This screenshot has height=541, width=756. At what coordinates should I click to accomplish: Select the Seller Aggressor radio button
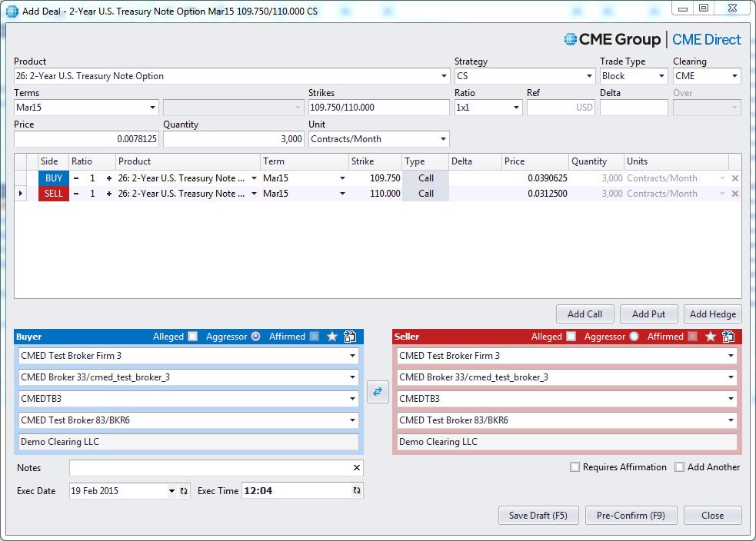(x=634, y=337)
